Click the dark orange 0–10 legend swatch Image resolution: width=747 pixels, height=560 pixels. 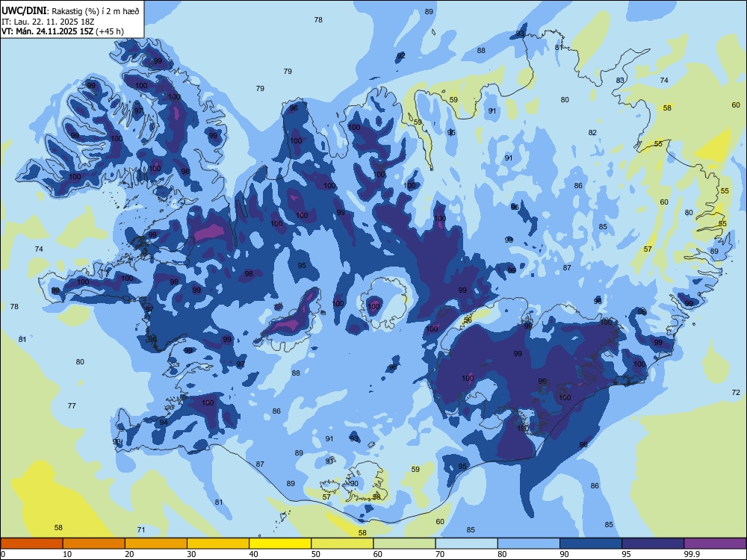coord(31,544)
